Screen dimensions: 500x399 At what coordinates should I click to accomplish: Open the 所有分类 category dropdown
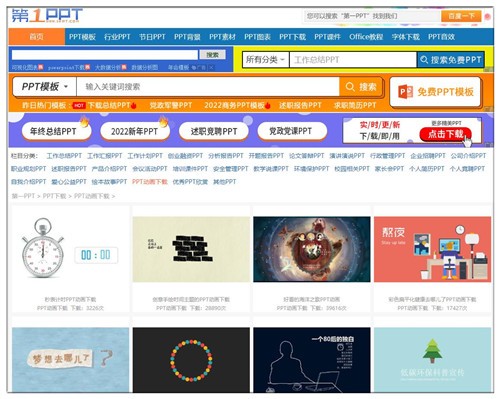point(265,60)
